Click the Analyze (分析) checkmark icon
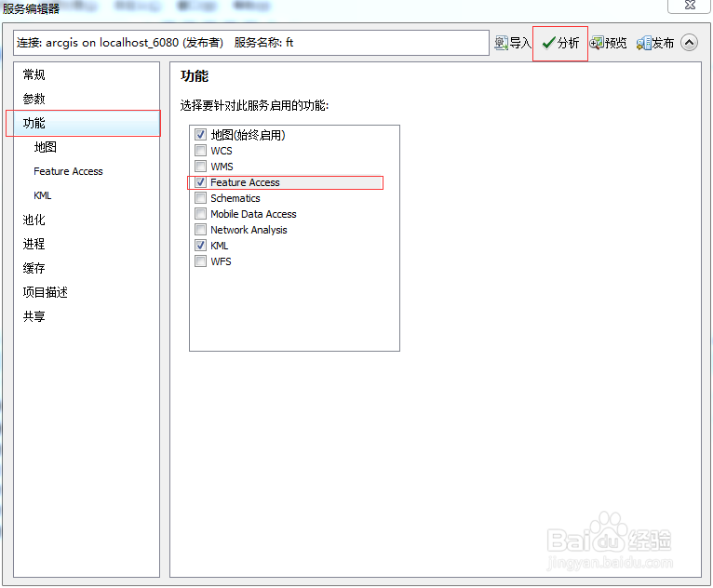713x588 pixels. 549,43
